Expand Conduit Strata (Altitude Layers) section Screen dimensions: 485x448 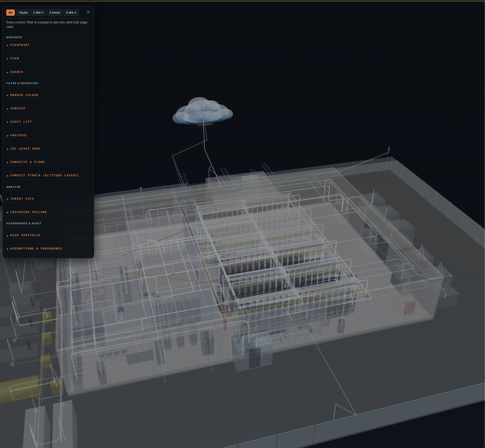[48, 175]
